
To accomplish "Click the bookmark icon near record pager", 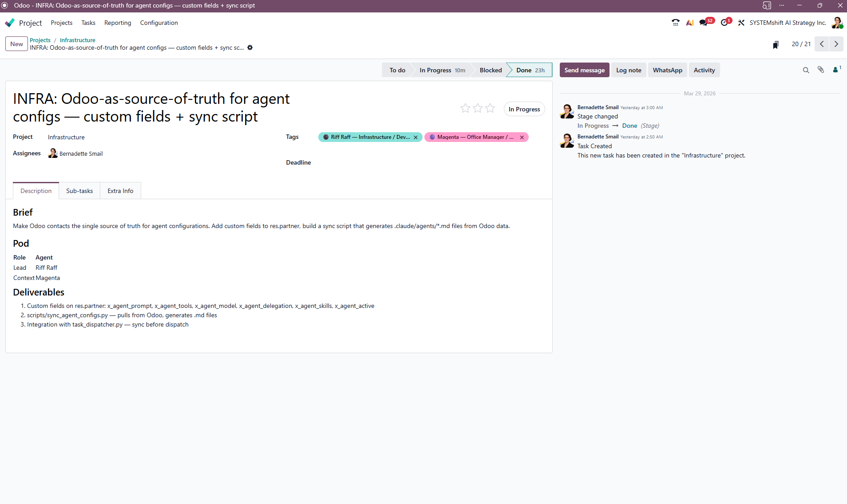I will pyautogui.click(x=776, y=44).
